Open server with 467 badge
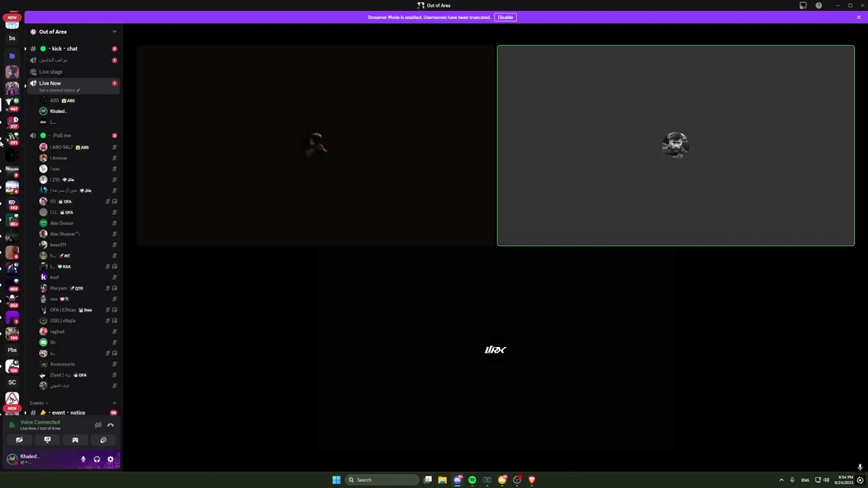Viewport: 868px width, 488px height. click(x=12, y=104)
